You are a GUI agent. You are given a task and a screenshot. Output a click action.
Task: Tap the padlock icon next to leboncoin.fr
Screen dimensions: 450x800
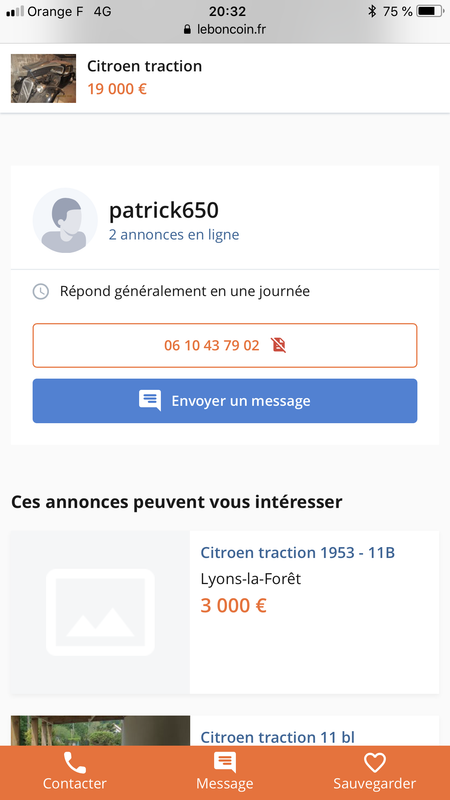[187, 29]
